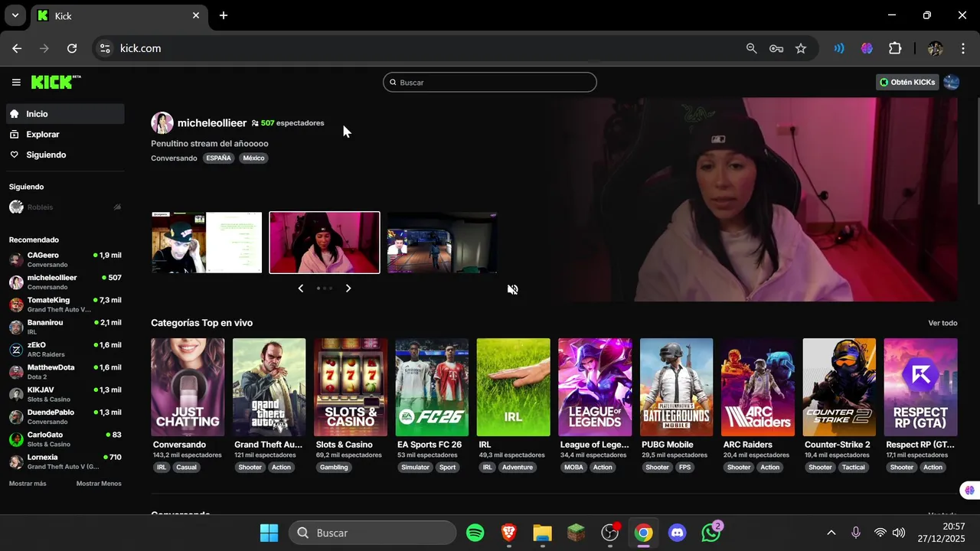Click the zEkO avatar in recommended list

point(16,350)
